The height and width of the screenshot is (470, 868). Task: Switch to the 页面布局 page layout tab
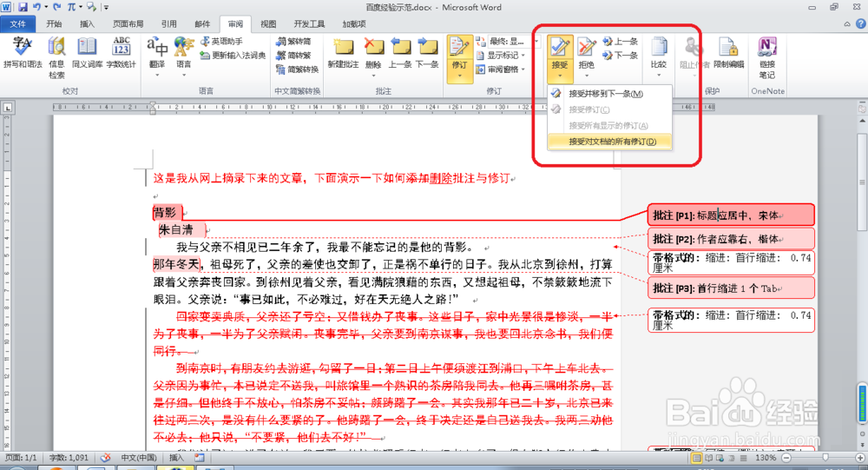(128, 23)
